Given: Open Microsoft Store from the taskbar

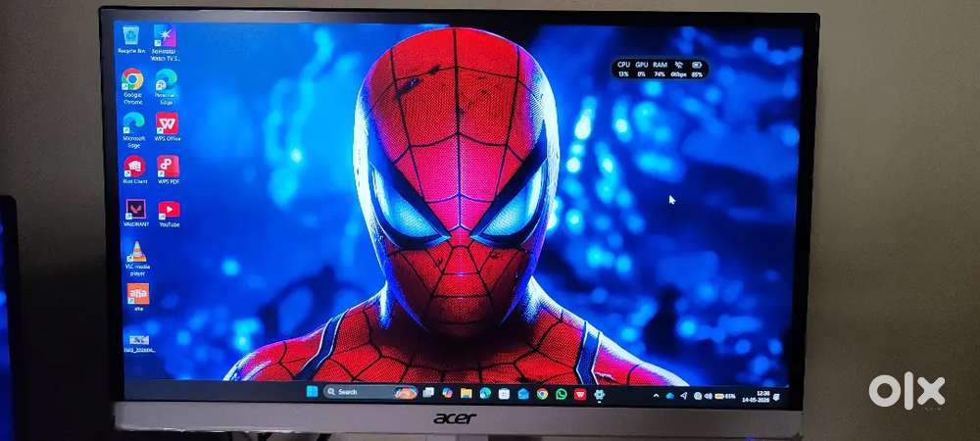Looking at the screenshot, I should point(504,394).
